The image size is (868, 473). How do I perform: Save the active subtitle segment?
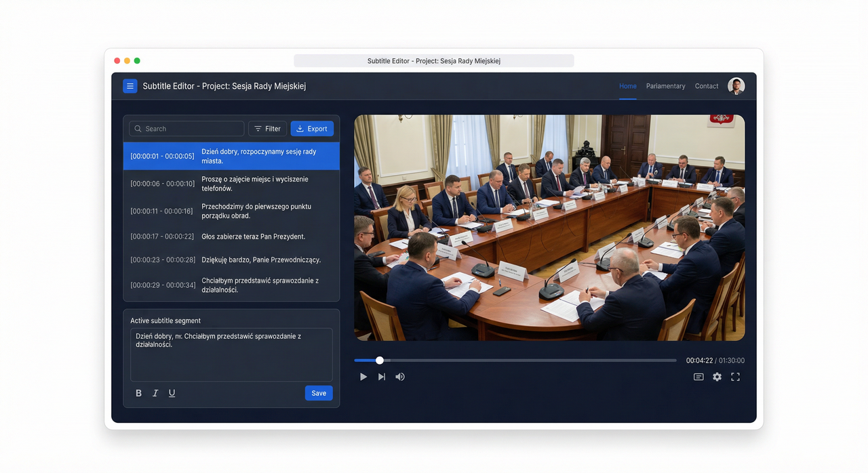click(319, 393)
